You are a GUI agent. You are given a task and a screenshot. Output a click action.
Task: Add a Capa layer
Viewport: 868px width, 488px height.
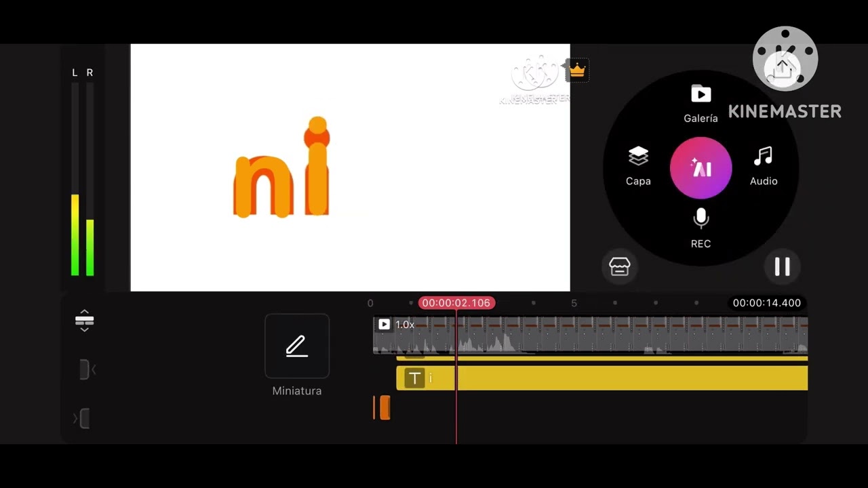[638, 167]
